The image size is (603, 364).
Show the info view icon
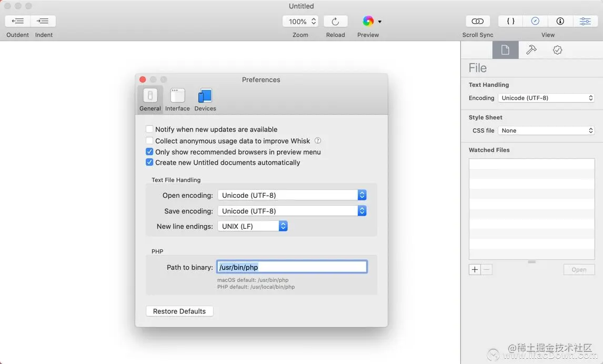560,21
